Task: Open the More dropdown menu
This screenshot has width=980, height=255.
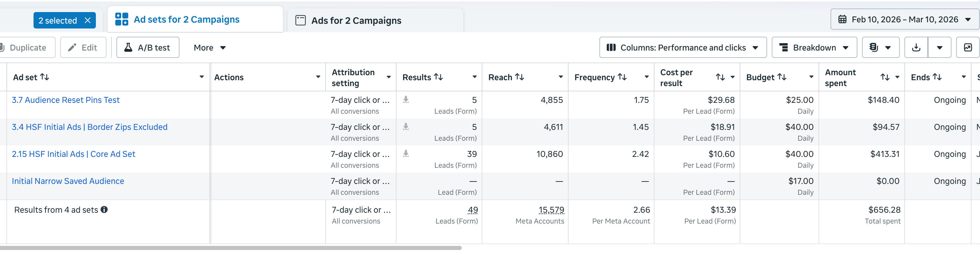Action: click(210, 48)
